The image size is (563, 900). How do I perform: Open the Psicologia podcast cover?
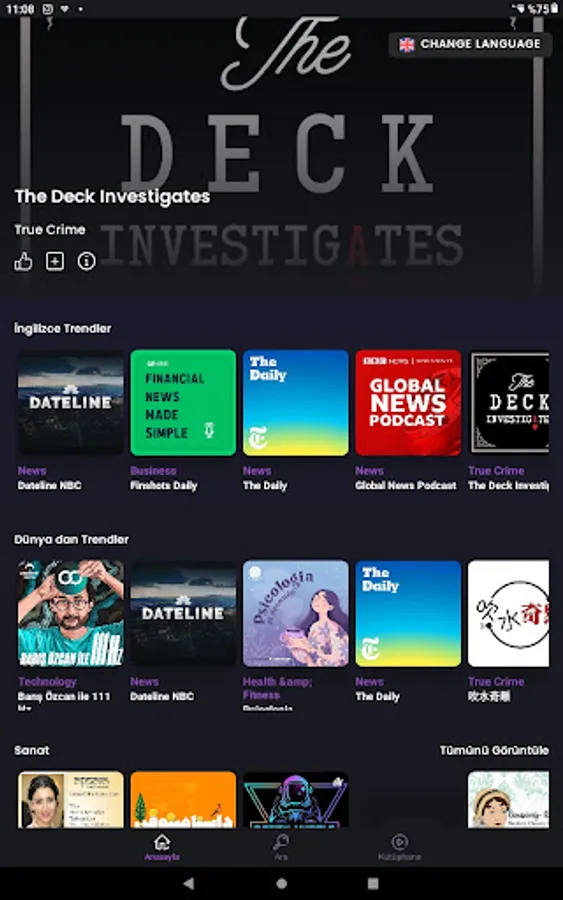[296, 614]
